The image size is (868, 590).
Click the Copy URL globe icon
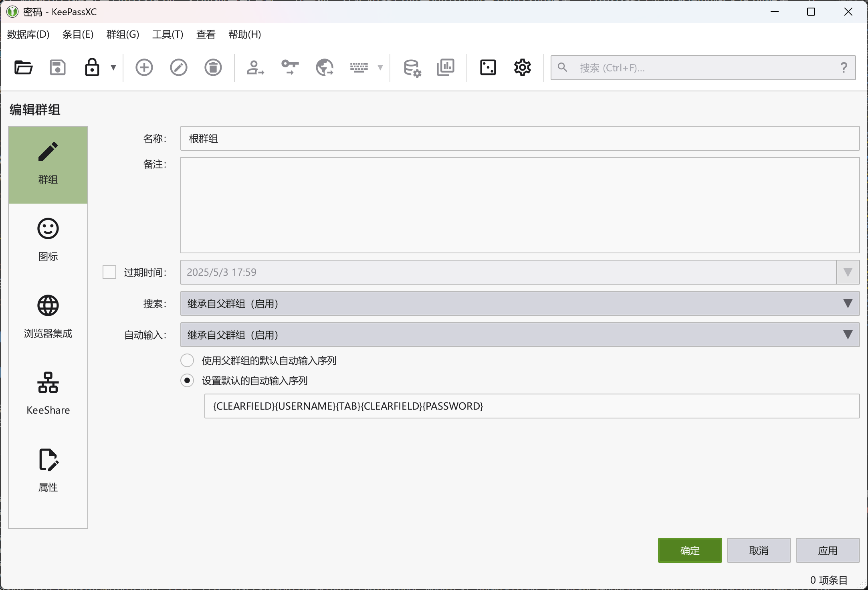pyautogui.click(x=325, y=67)
